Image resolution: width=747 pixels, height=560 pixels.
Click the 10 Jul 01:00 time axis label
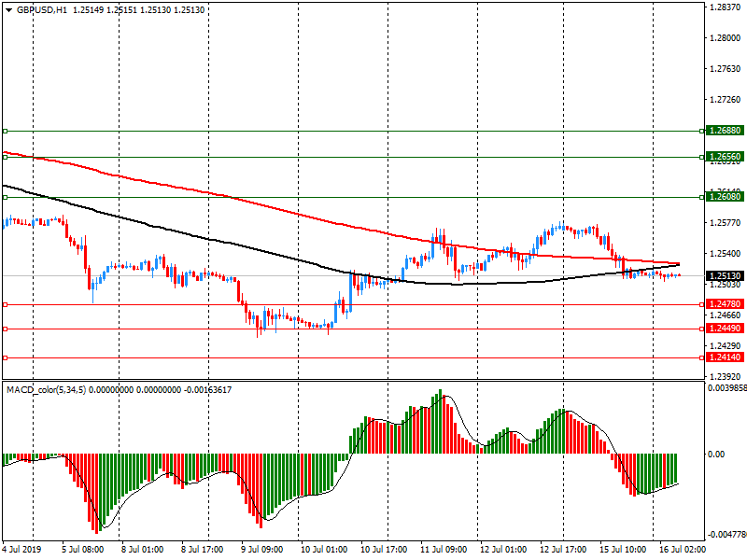(324, 550)
